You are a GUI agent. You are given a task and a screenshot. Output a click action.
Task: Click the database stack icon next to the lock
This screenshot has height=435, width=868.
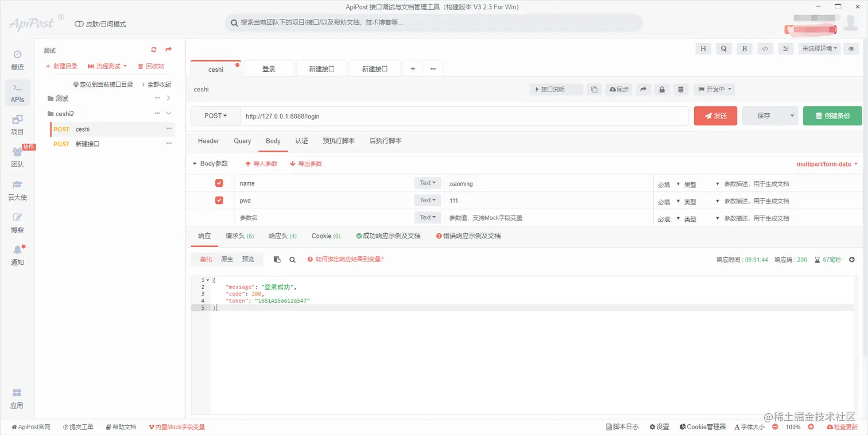pyautogui.click(x=681, y=90)
